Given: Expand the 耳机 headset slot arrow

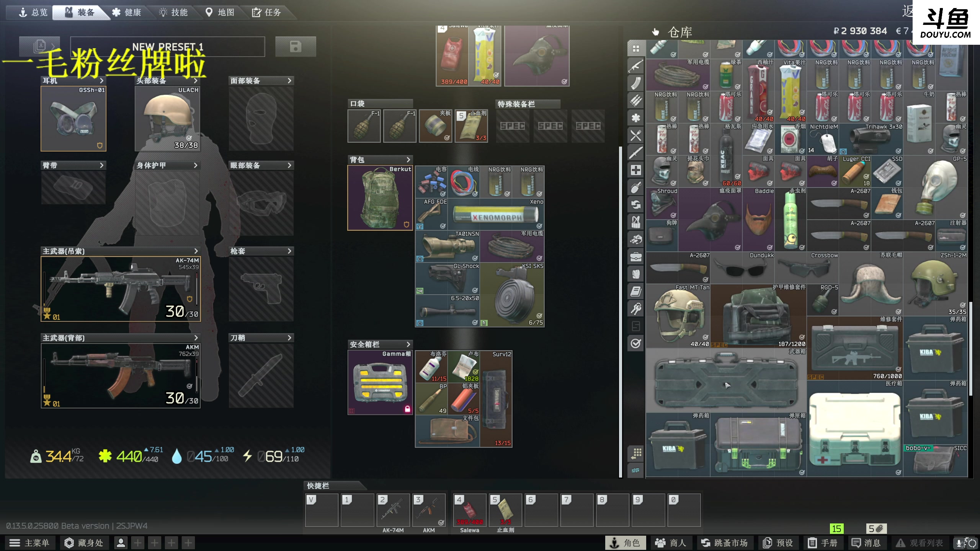Looking at the screenshot, I should pos(101,80).
